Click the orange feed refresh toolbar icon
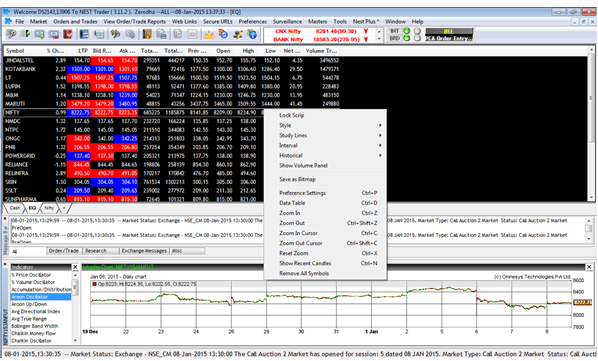This screenshot has width=598, height=361. (223, 34)
